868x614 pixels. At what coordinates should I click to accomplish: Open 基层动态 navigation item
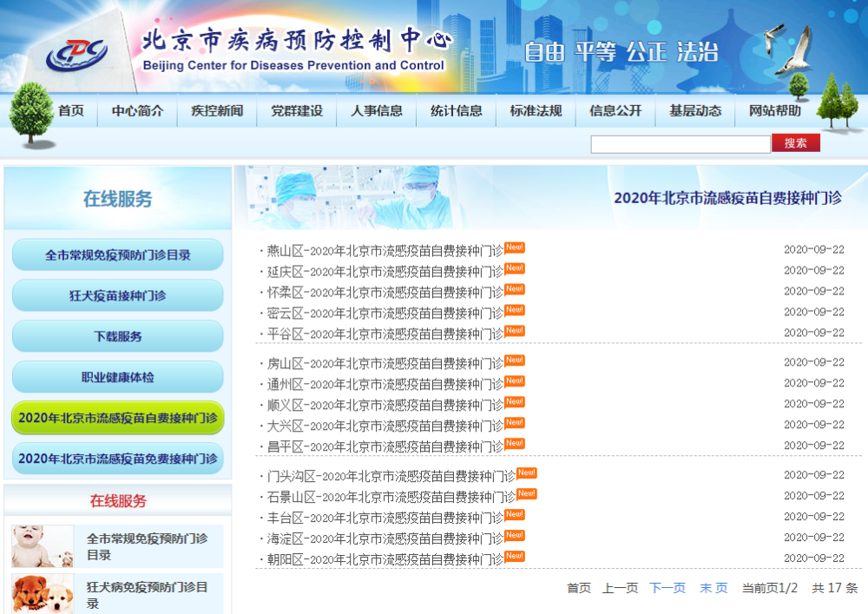(x=695, y=111)
